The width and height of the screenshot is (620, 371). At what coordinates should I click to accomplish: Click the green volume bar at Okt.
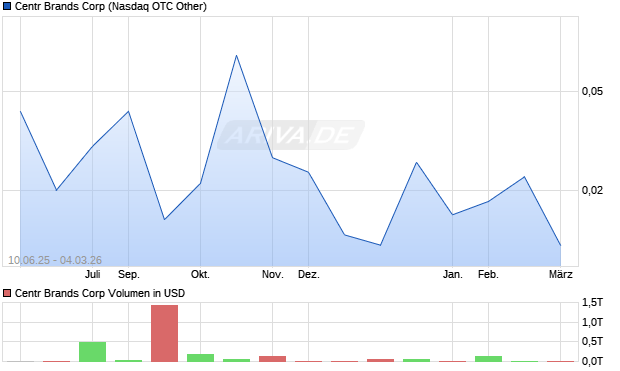tap(200, 358)
